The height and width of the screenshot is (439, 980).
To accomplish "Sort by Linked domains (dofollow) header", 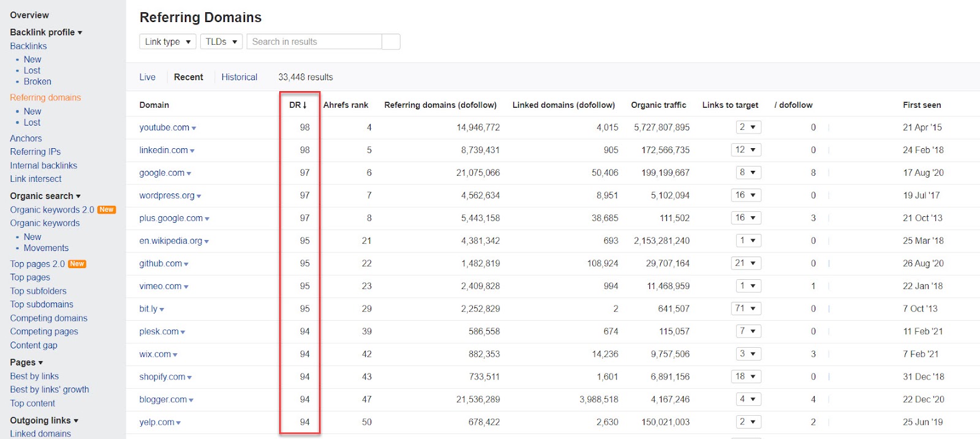I will [563, 105].
